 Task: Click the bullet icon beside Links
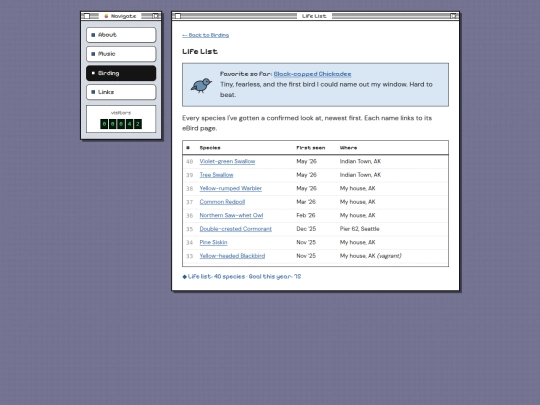point(93,92)
